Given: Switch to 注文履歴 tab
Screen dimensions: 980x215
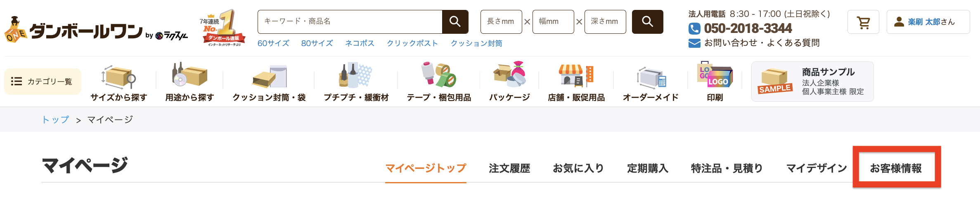Looking at the screenshot, I should coord(509,168).
